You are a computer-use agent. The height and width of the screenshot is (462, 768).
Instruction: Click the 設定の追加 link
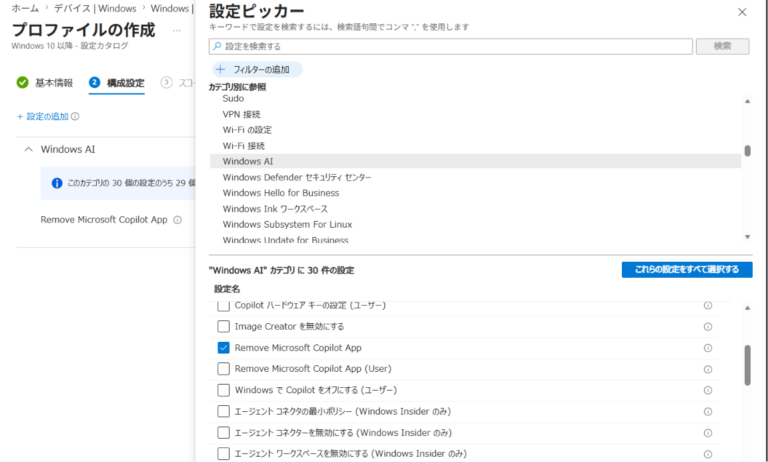[x=42, y=116]
